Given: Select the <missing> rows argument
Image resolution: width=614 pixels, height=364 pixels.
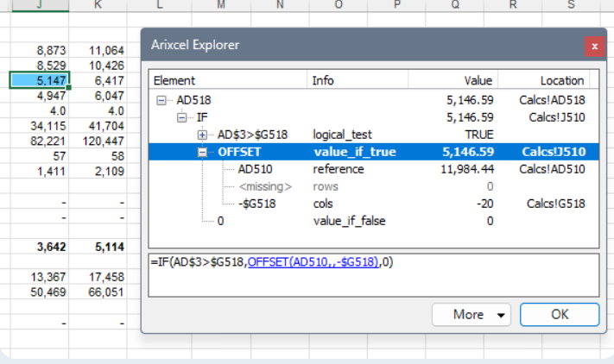Looking at the screenshot, I should [265, 186].
